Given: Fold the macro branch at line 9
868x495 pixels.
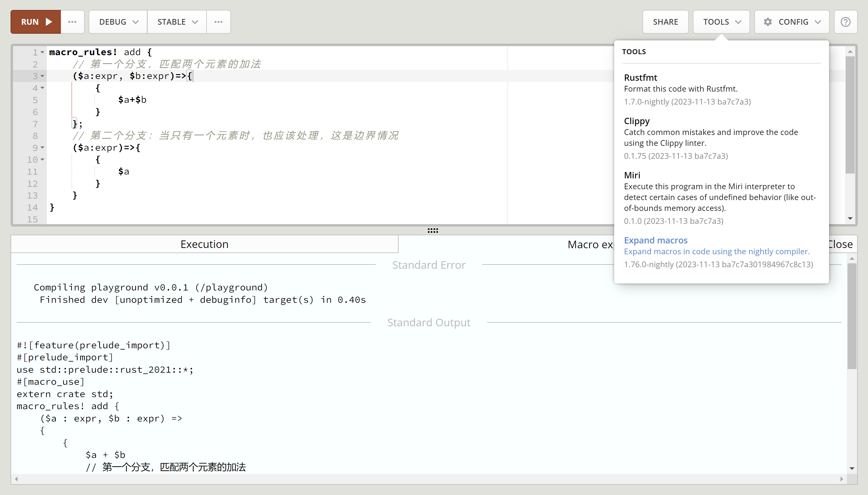Looking at the screenshot, I should point(43,148).
